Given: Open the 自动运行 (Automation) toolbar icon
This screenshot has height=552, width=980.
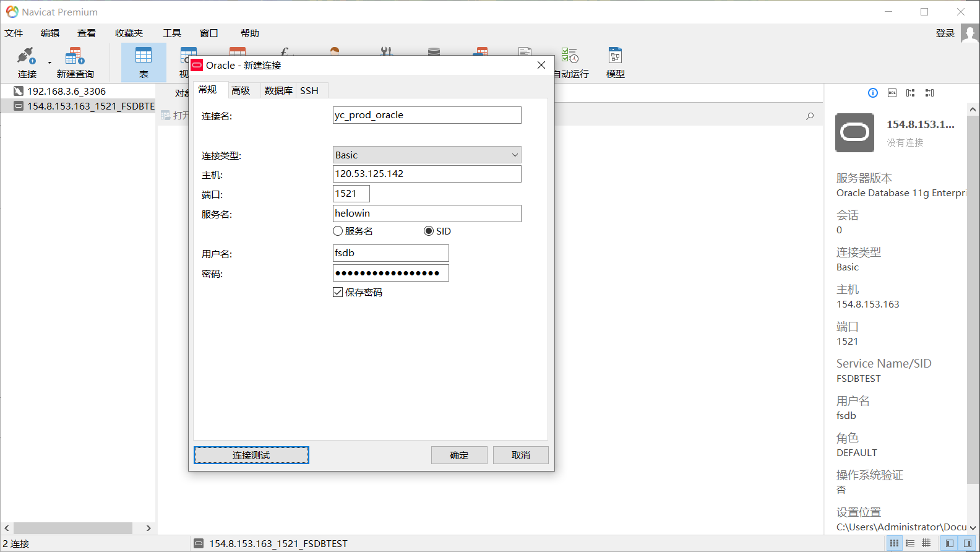Looking at the screenshot, I should 570,63.
